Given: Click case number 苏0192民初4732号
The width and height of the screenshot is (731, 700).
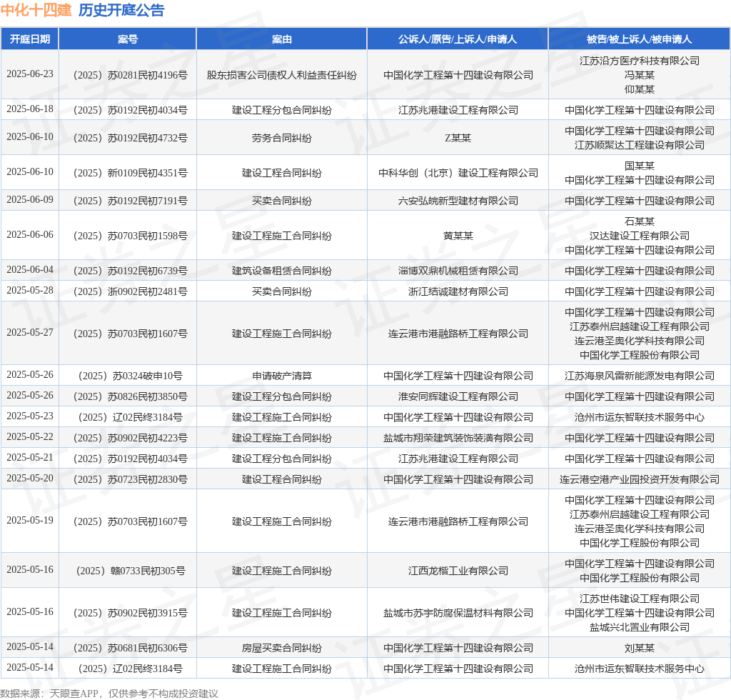Looking at the screenshot, I should (x=131, y=138).
